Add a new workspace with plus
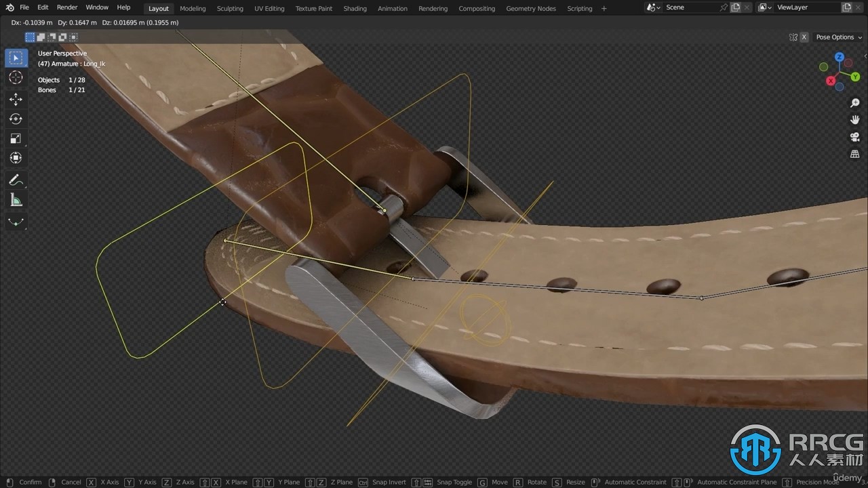The image size is (868, 488). 604,8
